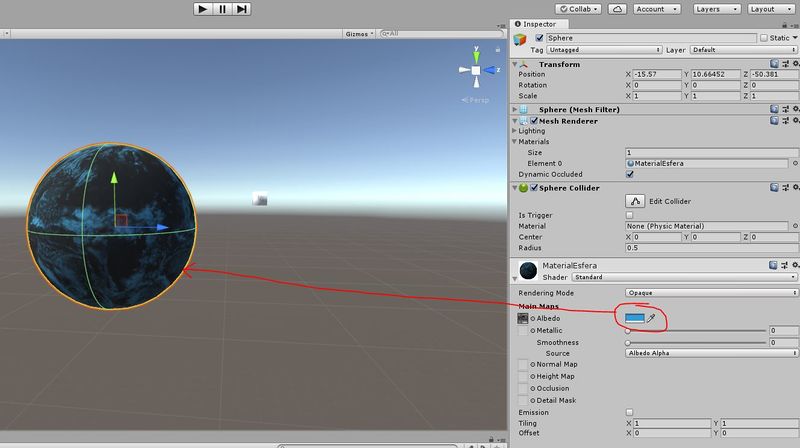Image resolution: width=800 pixels, height=448 pixels.
Task: Open Transform component help icon
Action: [774, 64]
